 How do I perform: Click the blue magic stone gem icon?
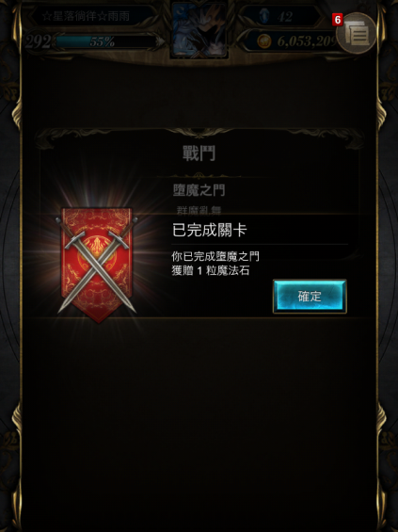click(x=263, y=16)
